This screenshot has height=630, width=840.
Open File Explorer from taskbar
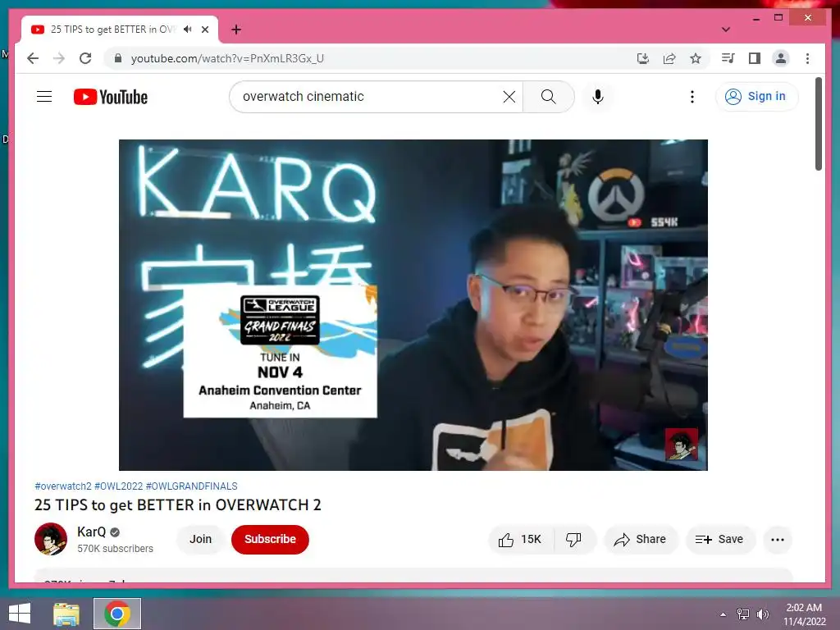[66, 614]
